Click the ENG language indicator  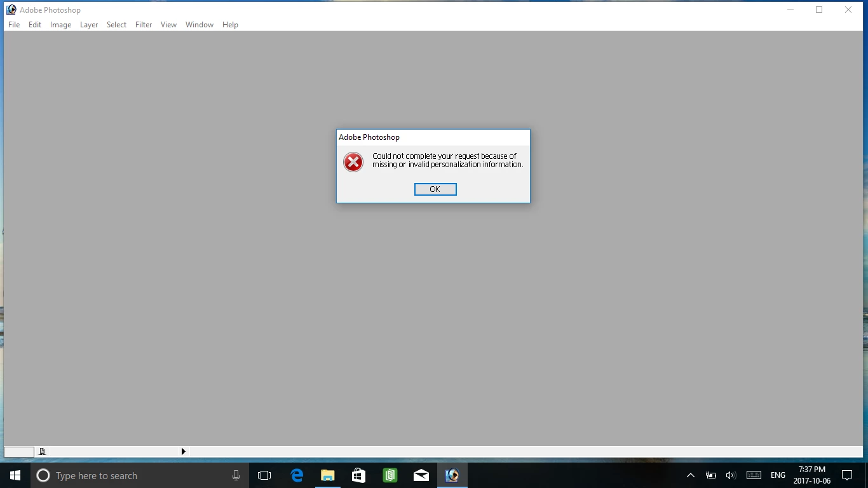(x=778, y=475)
